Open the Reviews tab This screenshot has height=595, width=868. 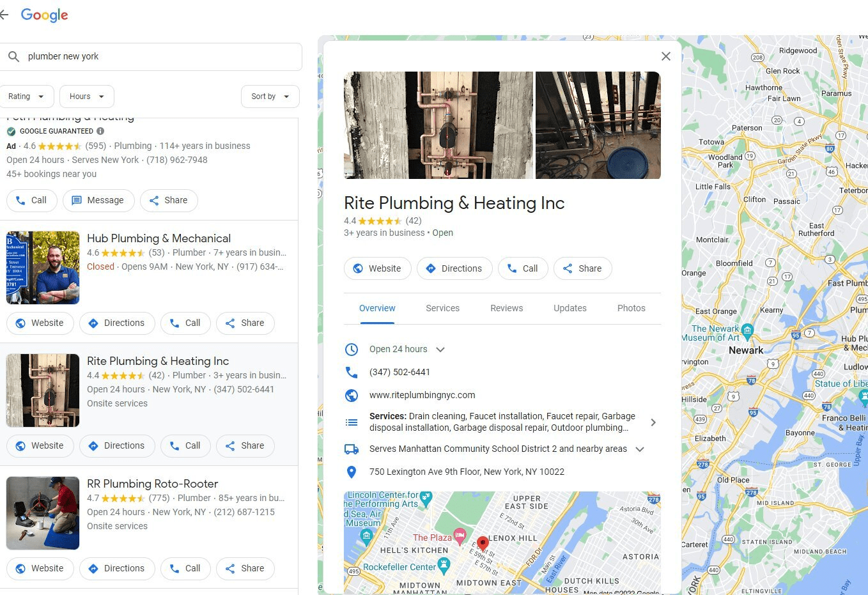point(506,308)
